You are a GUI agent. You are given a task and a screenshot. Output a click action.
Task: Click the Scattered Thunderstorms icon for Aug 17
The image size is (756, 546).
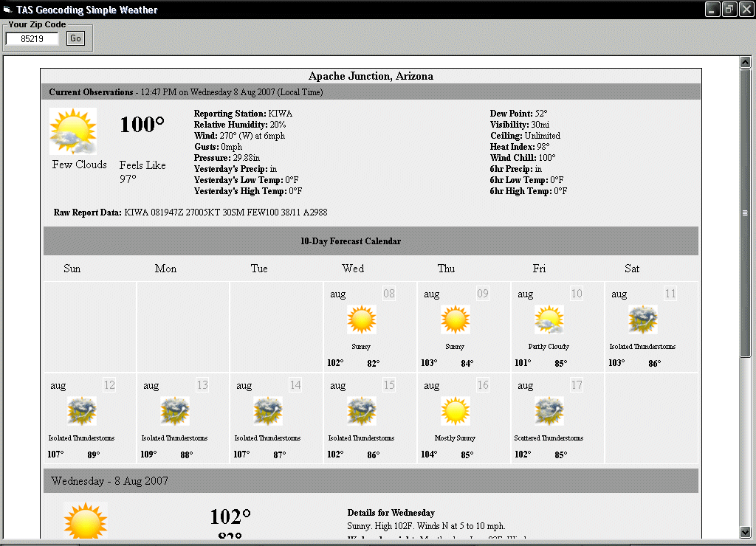click(549, 411)
